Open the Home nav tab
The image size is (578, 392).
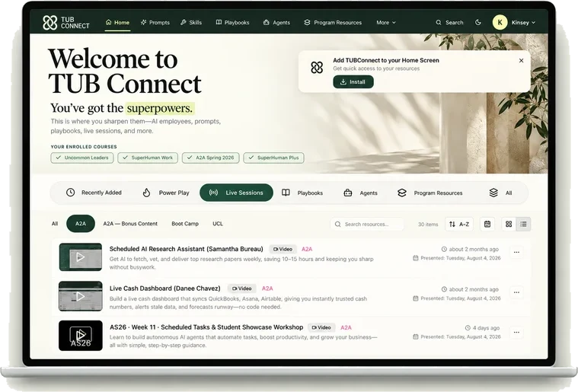pos(117,23)
